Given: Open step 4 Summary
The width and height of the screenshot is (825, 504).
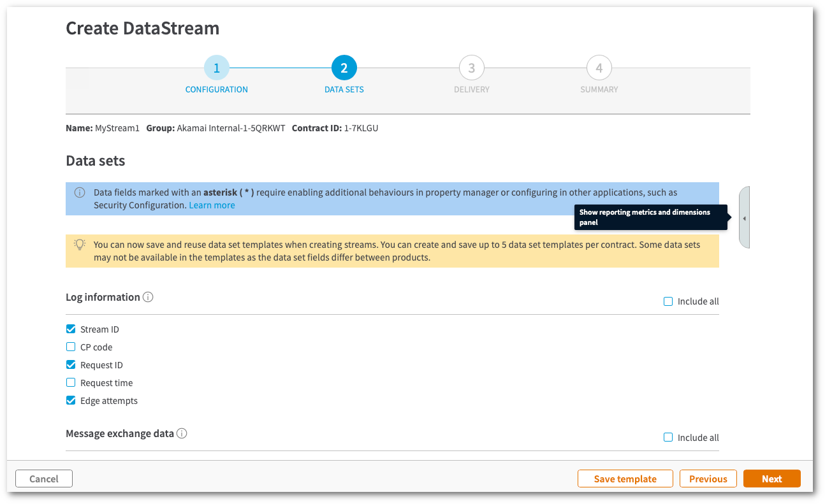Looking at the screenshot, I should point(599,68).
